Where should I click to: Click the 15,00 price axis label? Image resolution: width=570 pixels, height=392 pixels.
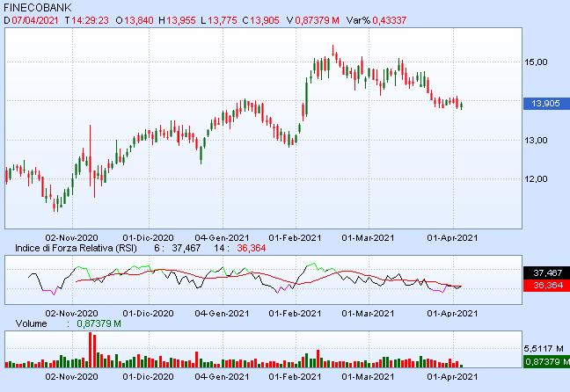pyautogui.click(x=536, y=62)
